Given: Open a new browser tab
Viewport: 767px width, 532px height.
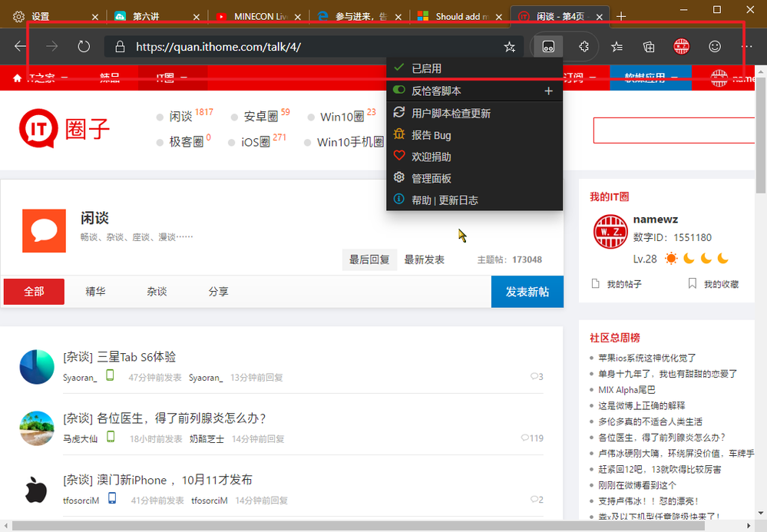Looking at the screenshot, I should click(x=621, y=17).
